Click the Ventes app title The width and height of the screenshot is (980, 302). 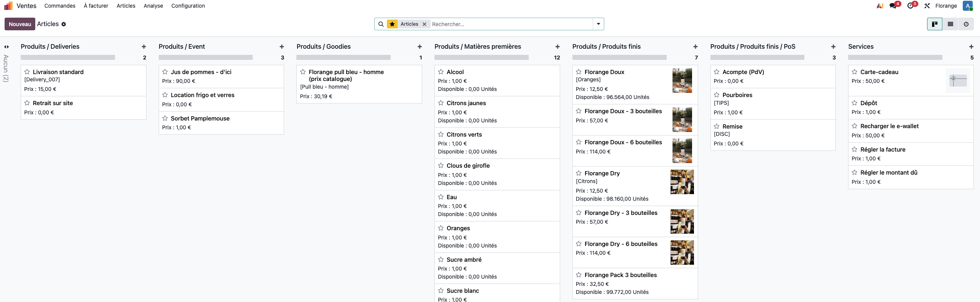pyautogui.click(x=26, y=6)
